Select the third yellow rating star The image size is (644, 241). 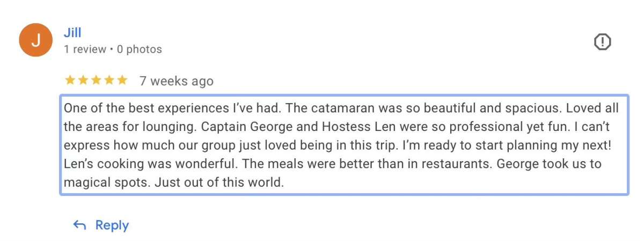(x=96, y=81)
